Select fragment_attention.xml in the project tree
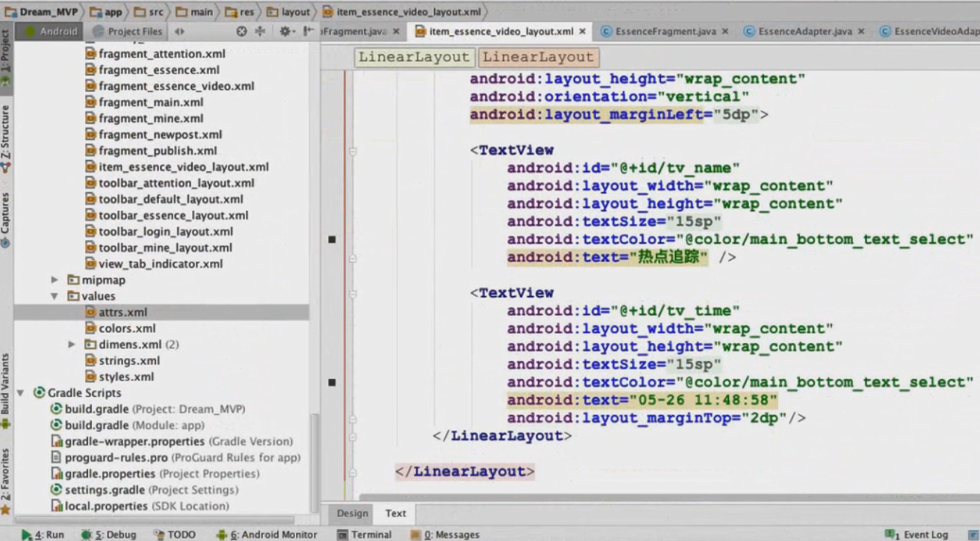The image size is (980, 541). tap(155, 54)
